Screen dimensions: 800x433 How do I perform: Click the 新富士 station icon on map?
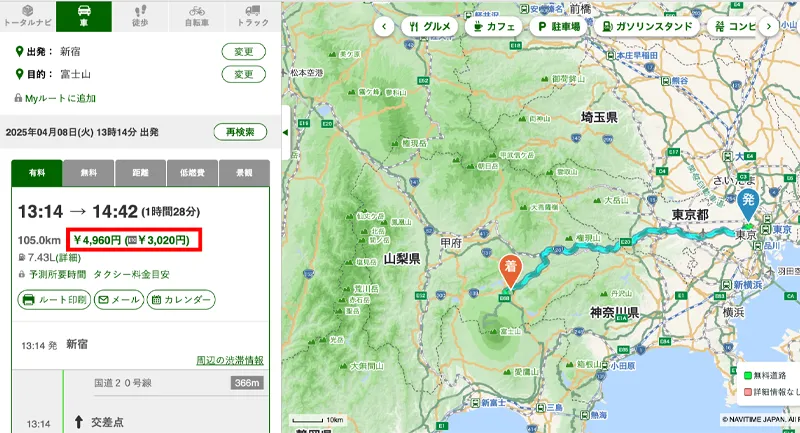pos(474,402)
